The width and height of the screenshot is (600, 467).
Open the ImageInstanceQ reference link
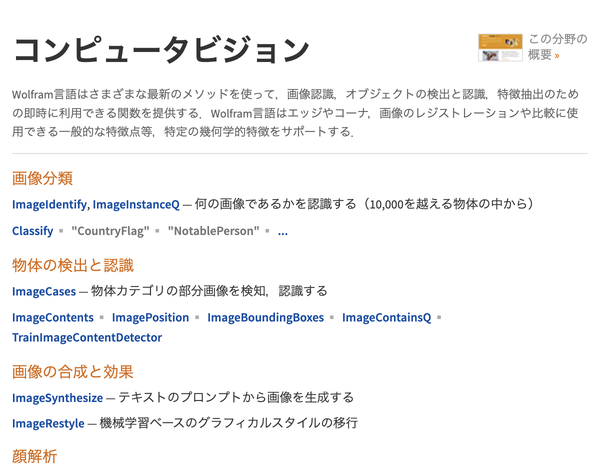point(136,204)
